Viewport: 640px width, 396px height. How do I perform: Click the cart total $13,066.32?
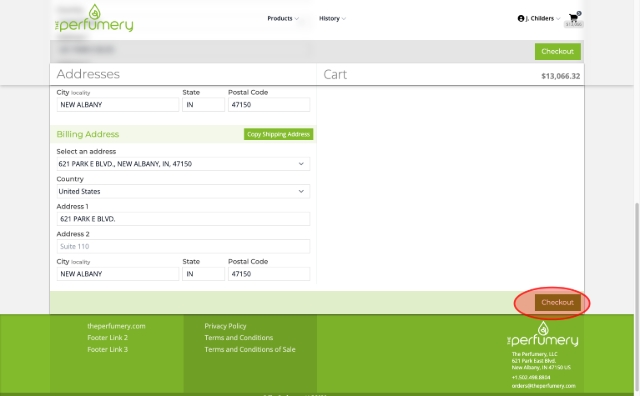tap(560, 76)
